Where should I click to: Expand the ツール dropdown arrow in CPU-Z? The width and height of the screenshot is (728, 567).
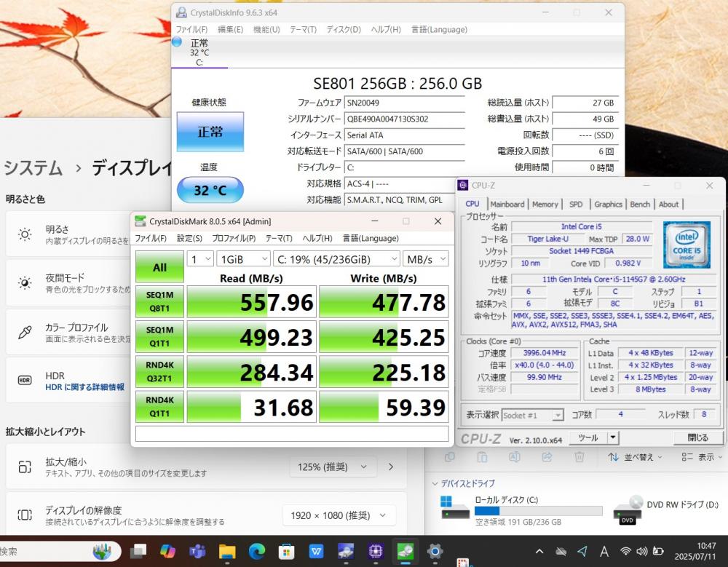pyautogui.click(x=613, y=437)
